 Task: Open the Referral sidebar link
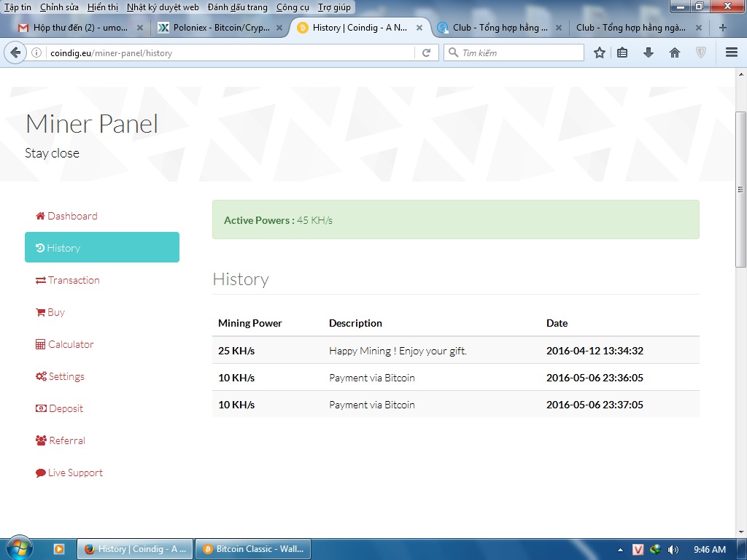click(x=61, y=440)
